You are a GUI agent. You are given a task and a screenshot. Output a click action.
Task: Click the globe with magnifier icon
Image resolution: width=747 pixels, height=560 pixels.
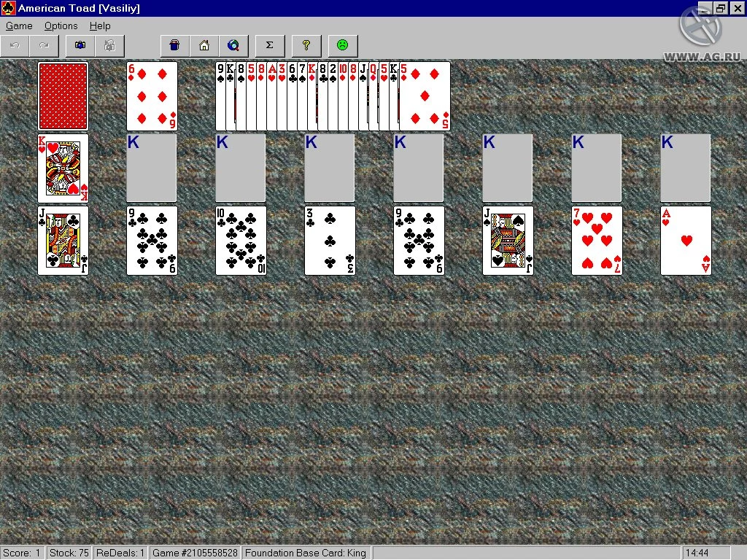tap(233, 46)
